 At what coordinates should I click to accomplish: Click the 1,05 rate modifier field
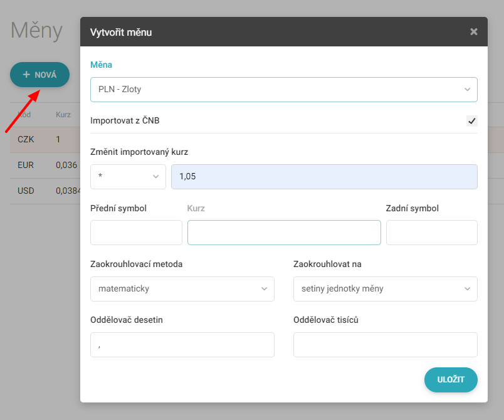[324, 176]
